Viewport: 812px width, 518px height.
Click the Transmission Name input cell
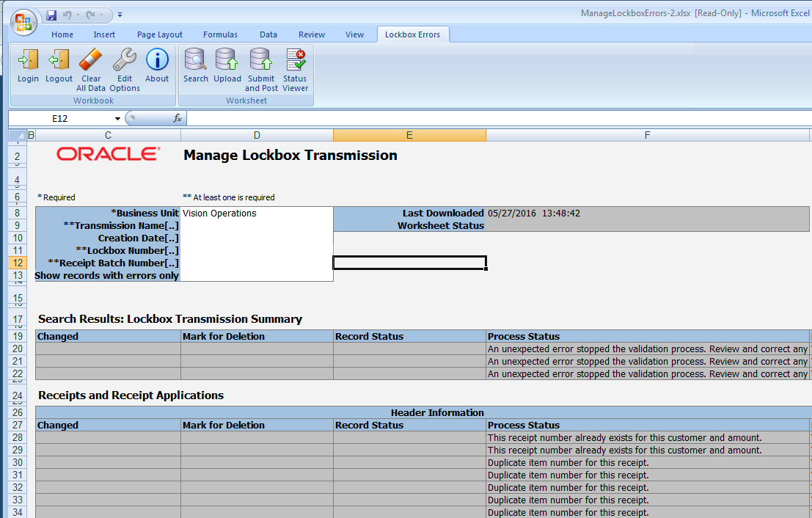257,226
